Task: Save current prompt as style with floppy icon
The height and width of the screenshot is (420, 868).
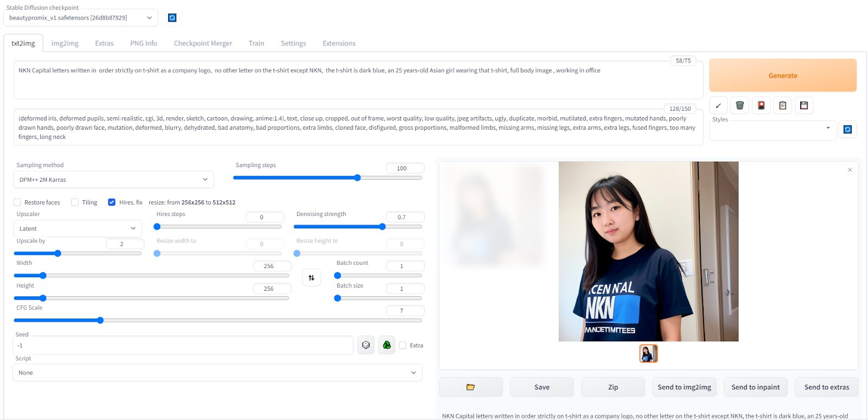Action: 804,106
